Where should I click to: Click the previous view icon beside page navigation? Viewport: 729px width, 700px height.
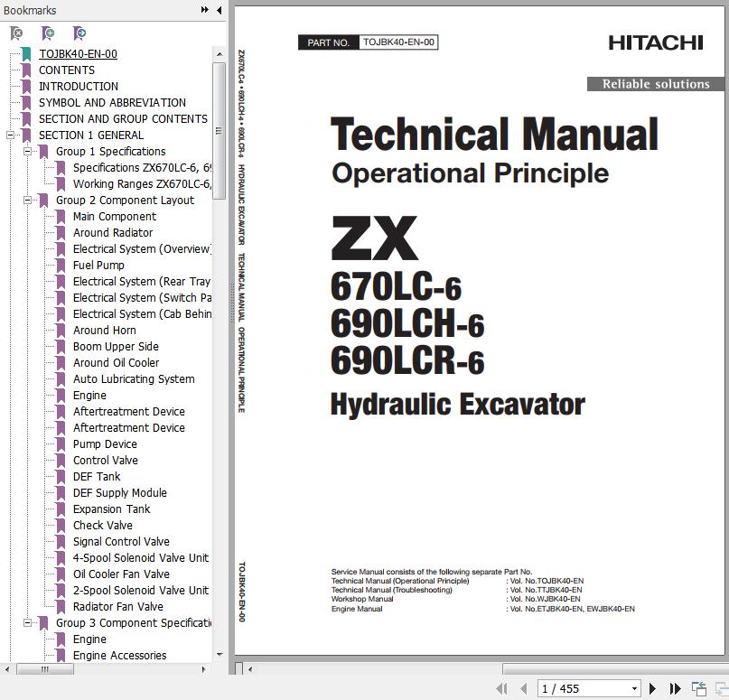point(698,688)
